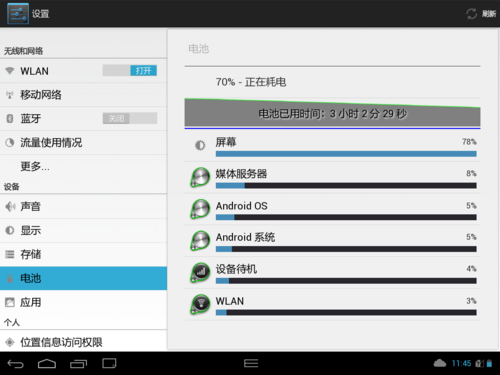Click the 媒体服务器 8% usage bar

coord(346,185)
